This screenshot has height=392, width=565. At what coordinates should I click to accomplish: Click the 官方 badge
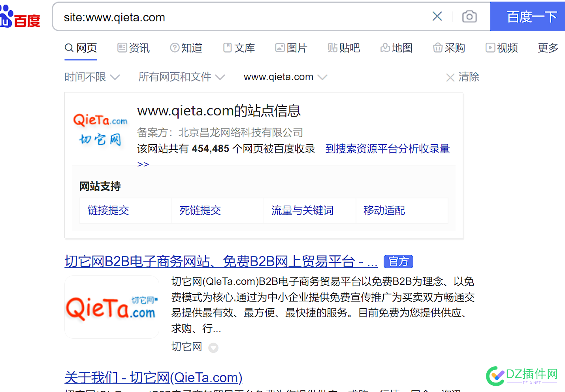pyautogui.click(x=398, y=262)
